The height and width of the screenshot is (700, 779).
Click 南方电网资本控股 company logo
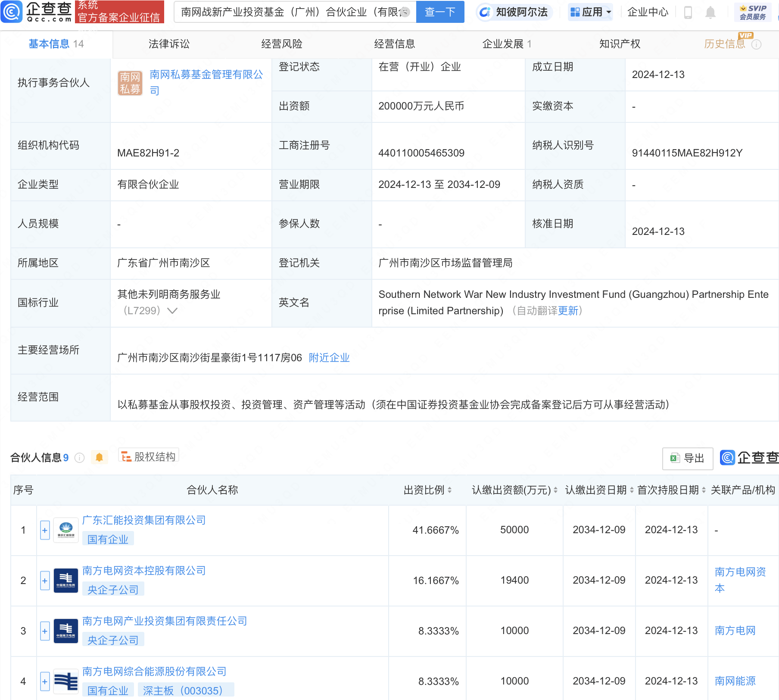(x=66, y=581)
